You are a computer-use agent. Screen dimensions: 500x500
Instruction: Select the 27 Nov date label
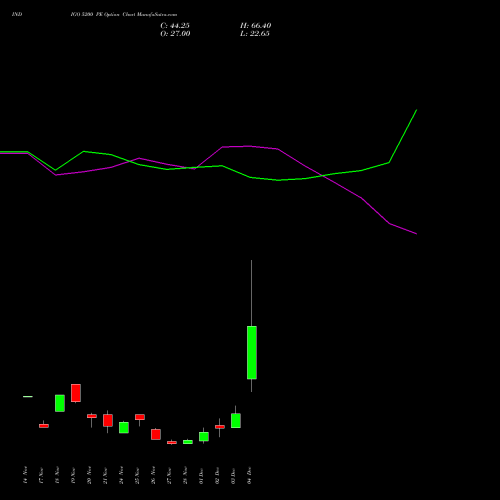(x=169, y=475)
